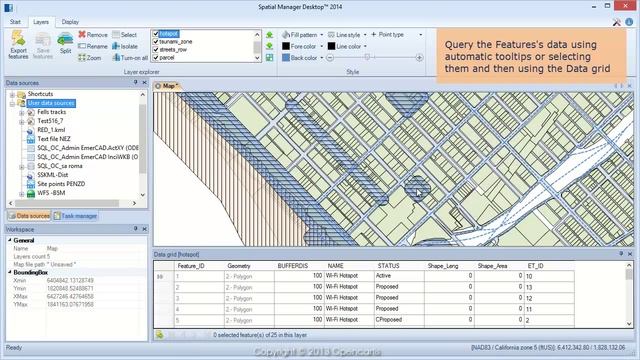Open the Back color dropdown arrow
Screen dimensions: 640x360
tap(322, 58)
